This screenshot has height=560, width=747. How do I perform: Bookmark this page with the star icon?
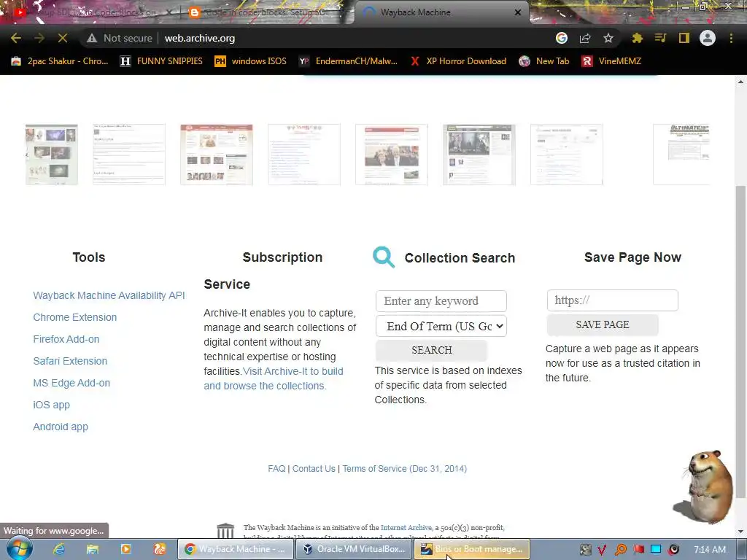[608, 38]
